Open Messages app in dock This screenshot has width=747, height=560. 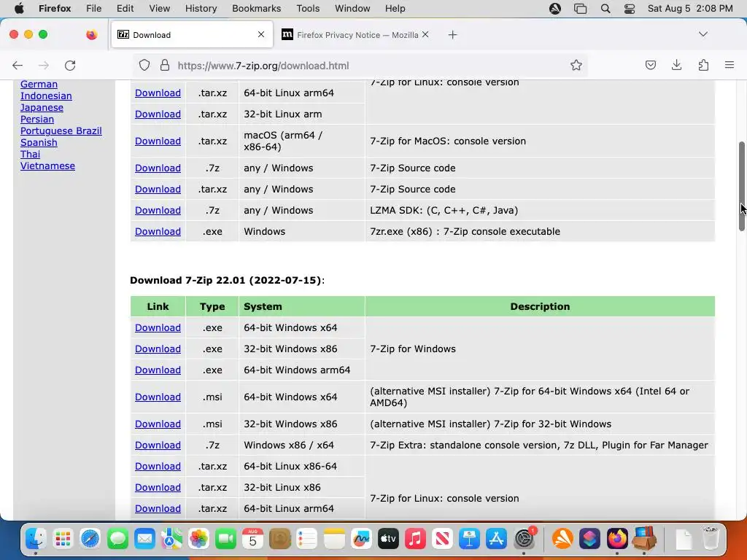click(x=117, y=539)
